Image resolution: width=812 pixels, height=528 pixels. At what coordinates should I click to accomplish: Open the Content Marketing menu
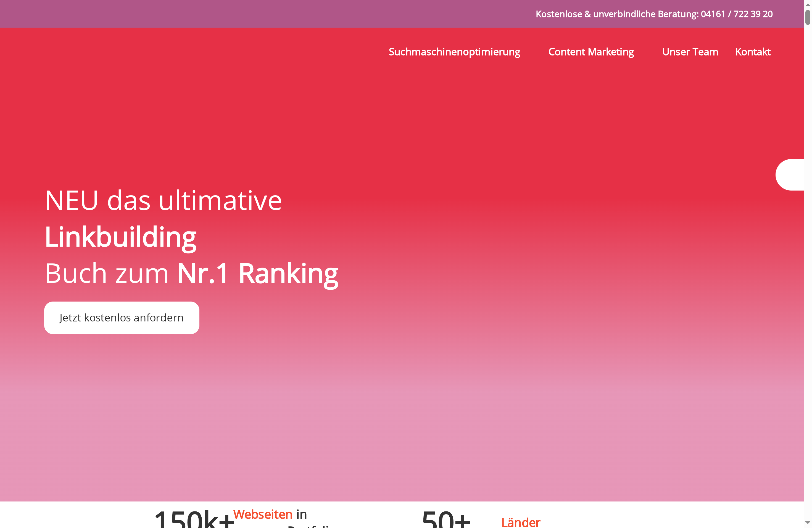tap(591, 52)
